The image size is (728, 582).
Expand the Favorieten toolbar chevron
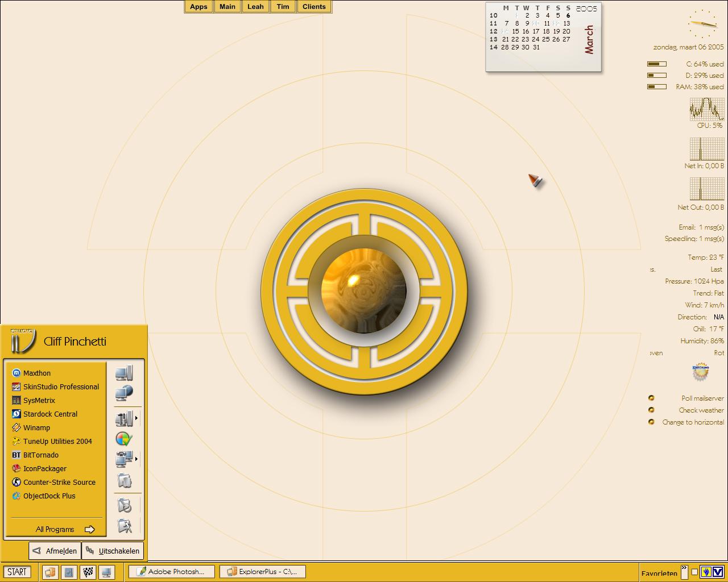coord(684,568)
